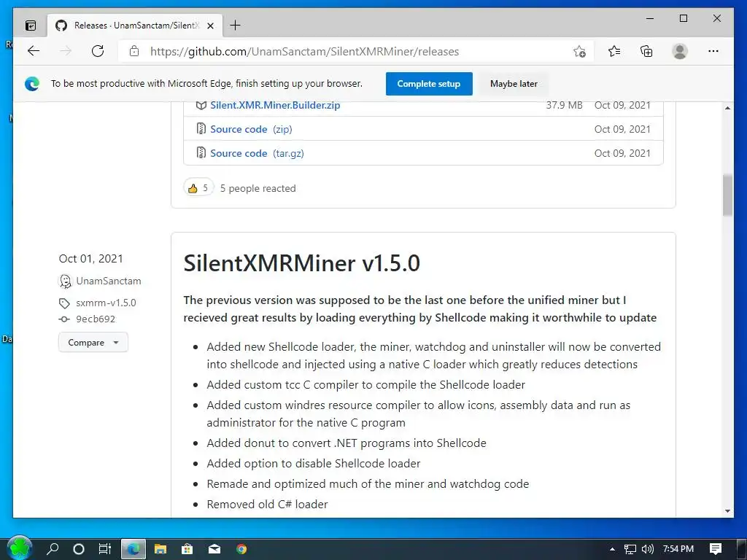Open a new tab with the plus button
747x560 pixels.
[236, 26]
